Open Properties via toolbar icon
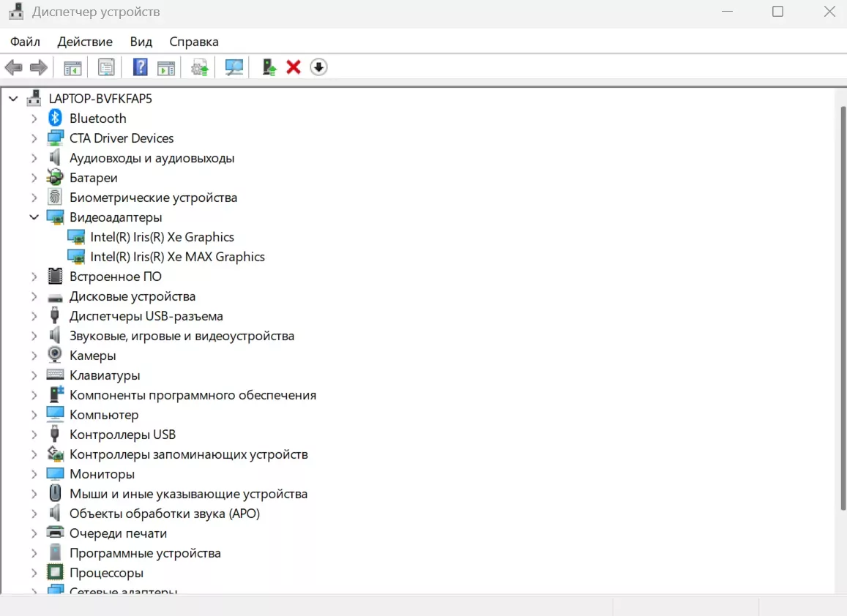Screen dimensions: 847x616 click(106, 67)
